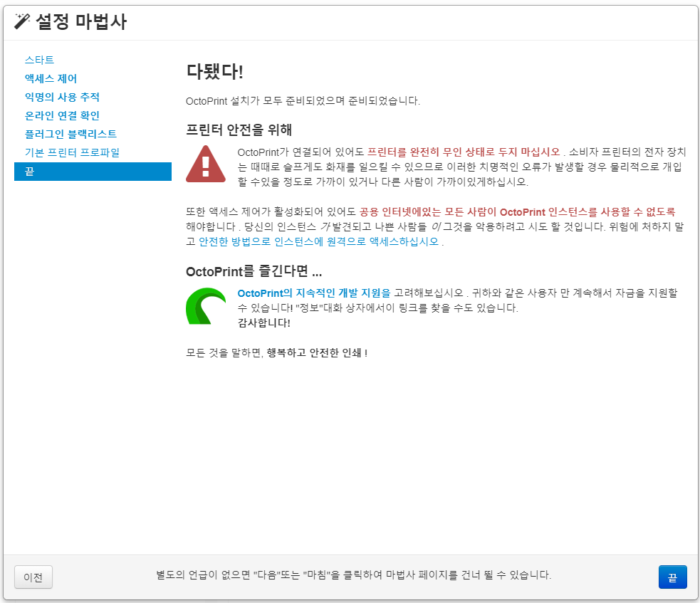Click red text 공용 인터넷에있는 모든 사람이

[x=428, y=211]
